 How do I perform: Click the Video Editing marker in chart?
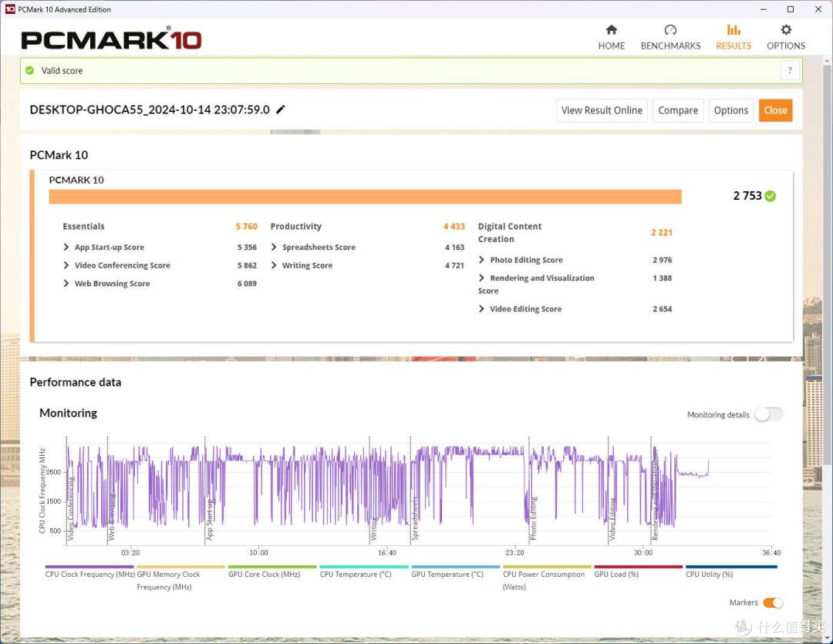coord(612,519)
